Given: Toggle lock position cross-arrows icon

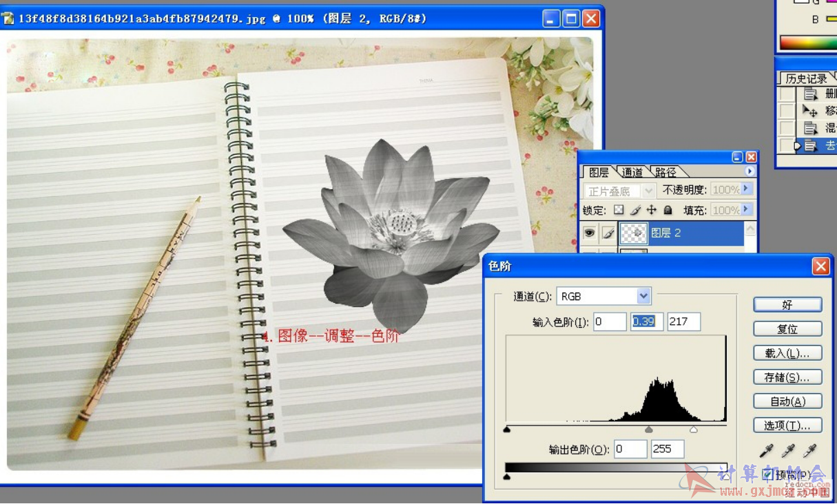Looking at the screenshot, I should [x=651, y=210].
